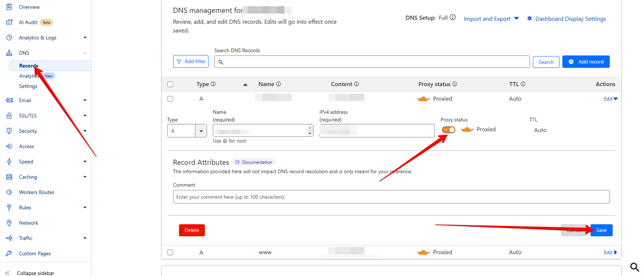Save the DNS record changes
The width and height of the screenshot is (644, 276).
[x=601, y=230]
